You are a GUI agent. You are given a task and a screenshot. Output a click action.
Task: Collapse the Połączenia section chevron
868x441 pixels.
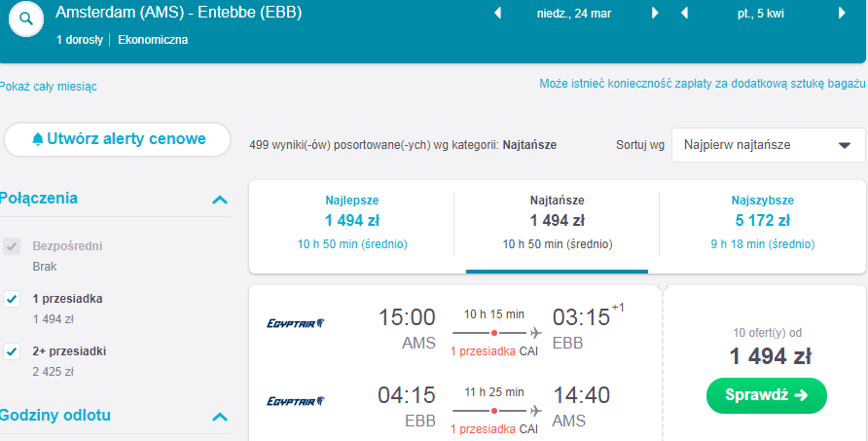220,200
